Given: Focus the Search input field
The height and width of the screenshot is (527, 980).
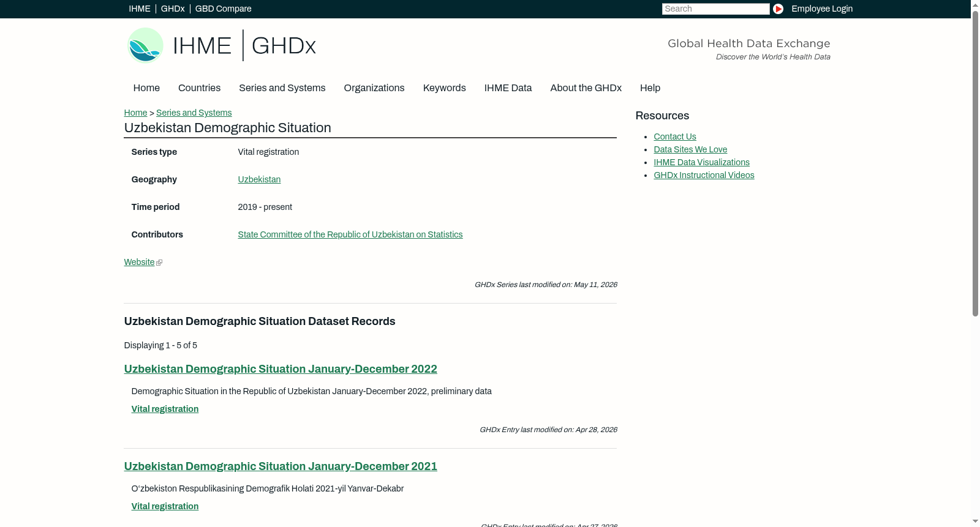Looking at the screenshot, I should (x=715, y=9).
